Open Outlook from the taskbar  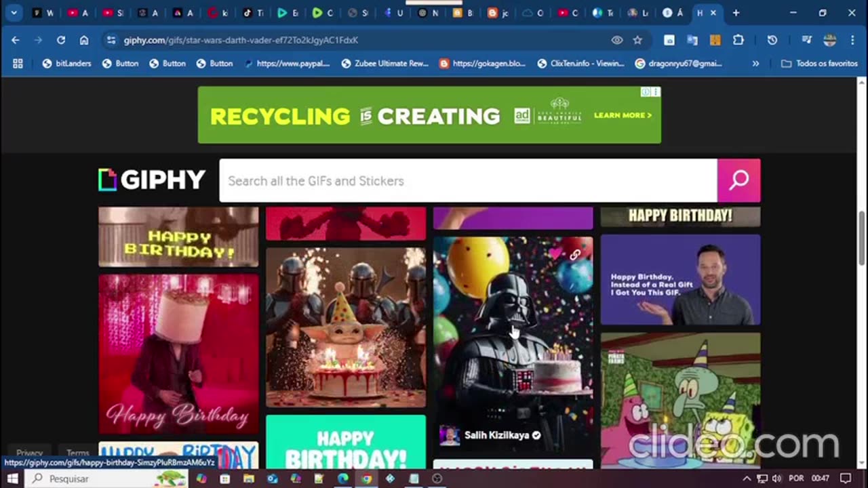pos(273,479)
